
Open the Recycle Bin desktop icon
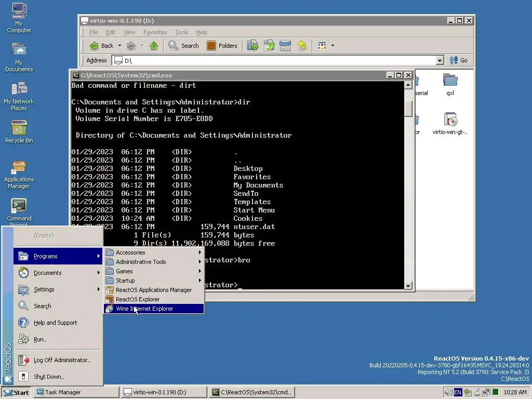click(x=19, y=131)
